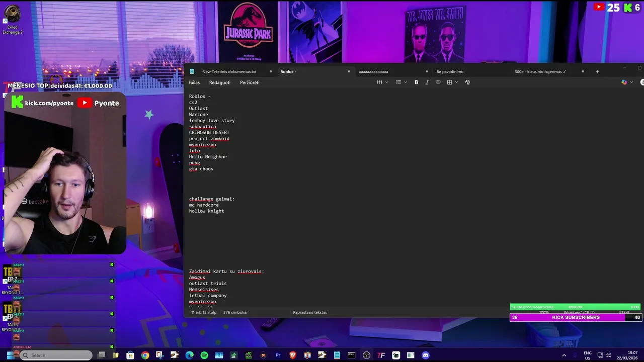644x362 pixels.
Task: Click the line "CRIMOSON DESERT"
Action: point(209,133)
